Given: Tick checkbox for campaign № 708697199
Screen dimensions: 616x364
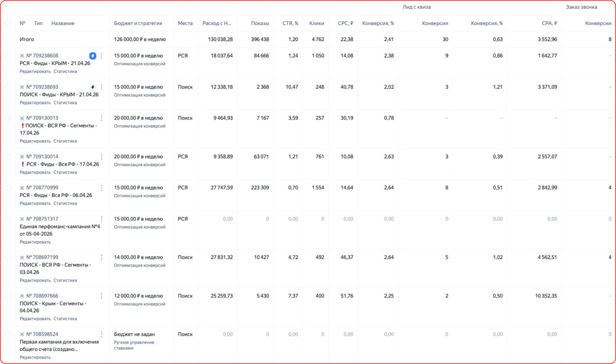Looking at the screenshot, I should [8, 258].
